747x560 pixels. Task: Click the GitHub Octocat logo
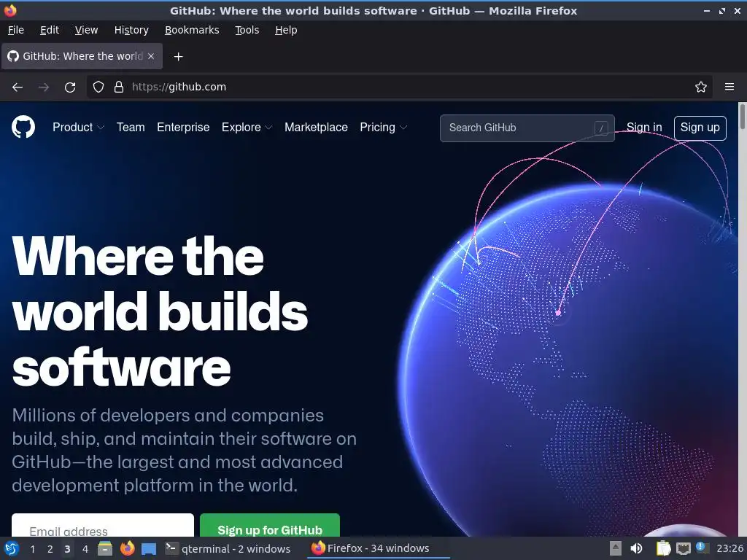pyautogui.click(x=23, y=127)
